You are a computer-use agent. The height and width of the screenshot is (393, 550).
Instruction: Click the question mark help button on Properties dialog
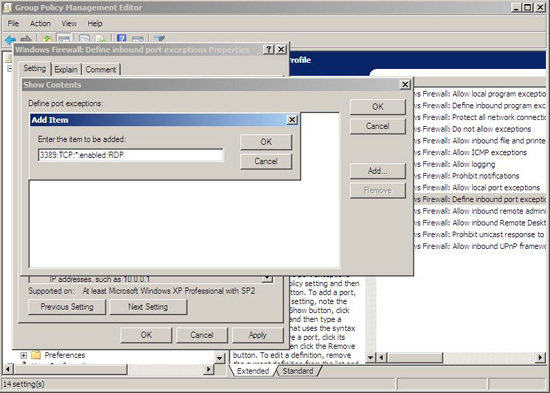pos(268,49)
